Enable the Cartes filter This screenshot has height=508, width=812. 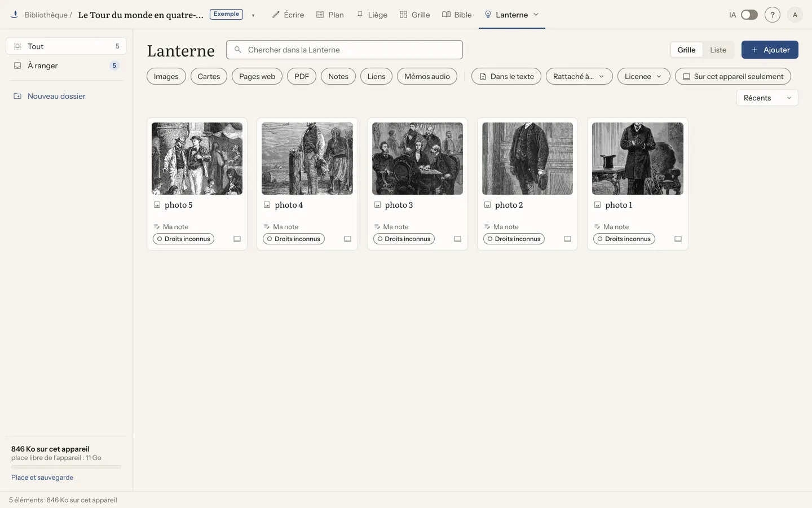click(209, 76)
